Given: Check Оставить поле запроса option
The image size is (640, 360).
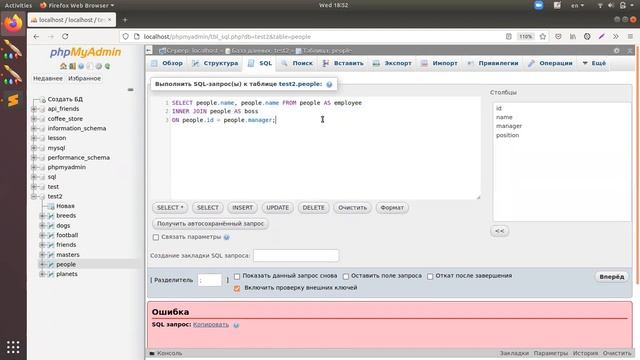Looking at the screenshot, I should (346, 276).
